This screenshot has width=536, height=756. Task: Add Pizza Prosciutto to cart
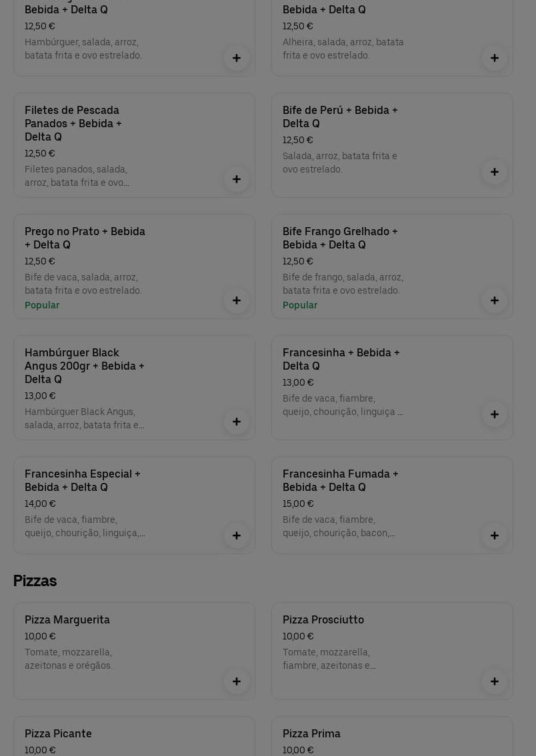click(495, 681)
